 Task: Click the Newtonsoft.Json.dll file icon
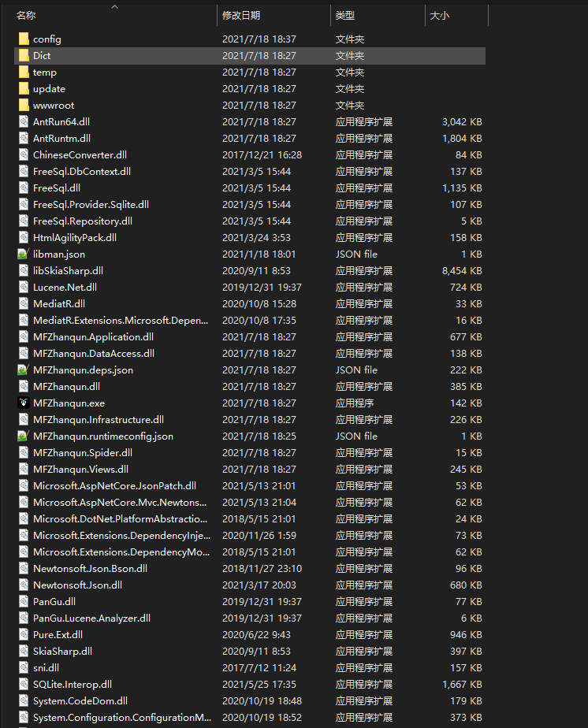(x=24, y=585)
